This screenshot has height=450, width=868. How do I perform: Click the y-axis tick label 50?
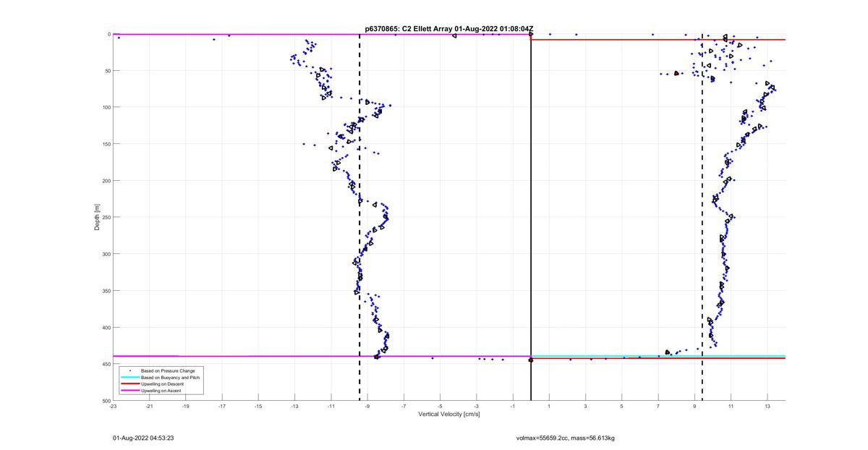point(107,71)
